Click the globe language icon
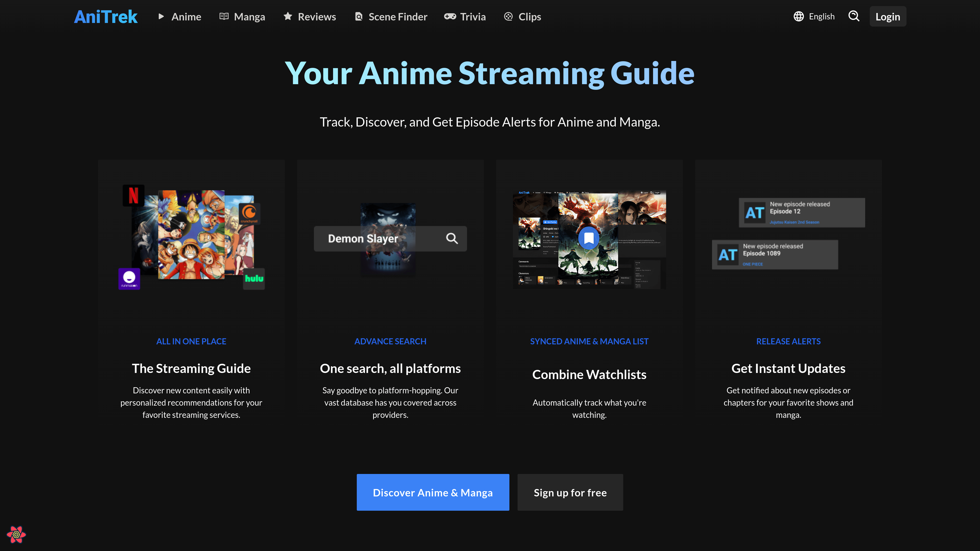The image size is (980, 551). coord(799,16)
